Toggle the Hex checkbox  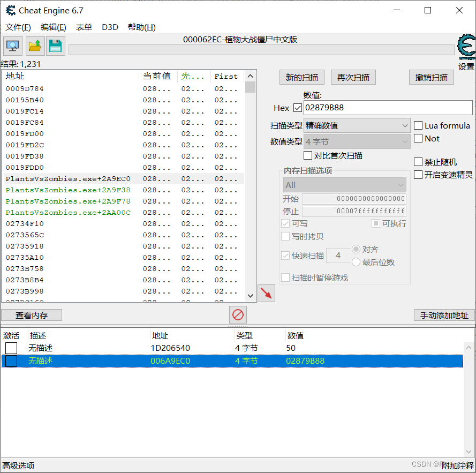298,108
